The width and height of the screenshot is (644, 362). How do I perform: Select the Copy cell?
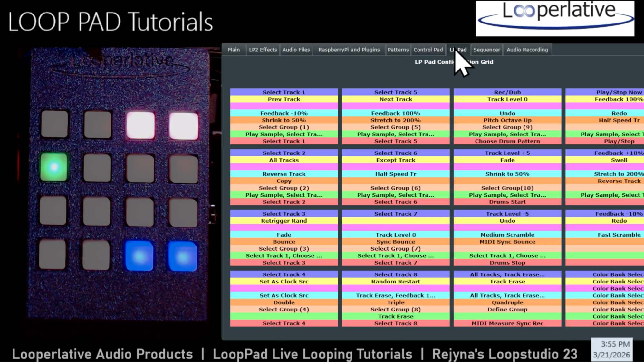pyautogui.click(x=284, y=181)
